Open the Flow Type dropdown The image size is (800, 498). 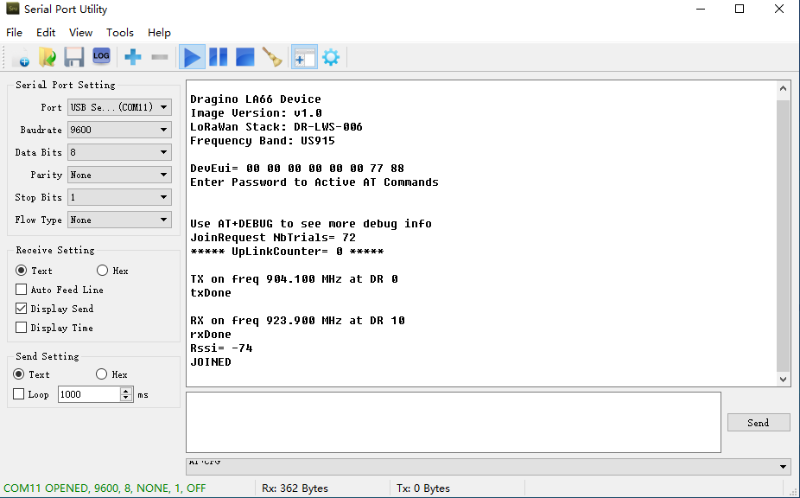pyautogui.click(x=119, y=219)
